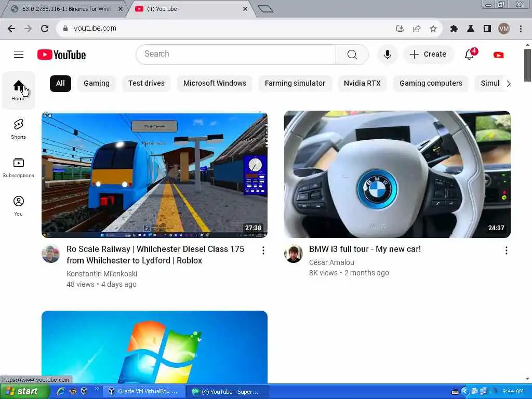Select the Gaming computers filter chip
Viewport: 532px width, 399px height.
(x=431, y=84)
